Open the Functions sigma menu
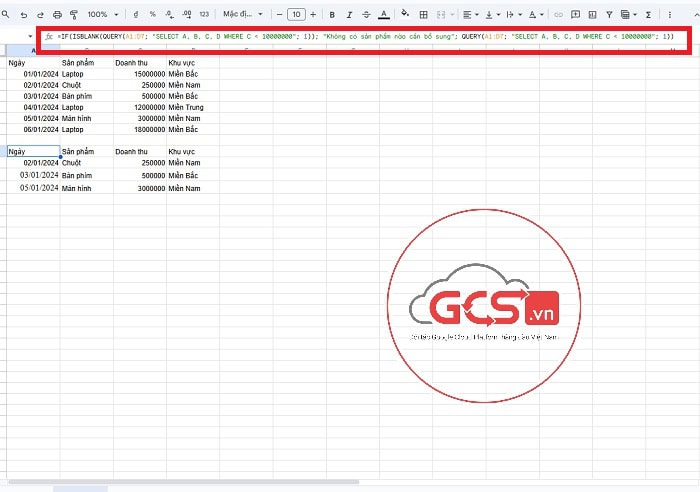The image size is (700, 492). click(x=649, y=15)
